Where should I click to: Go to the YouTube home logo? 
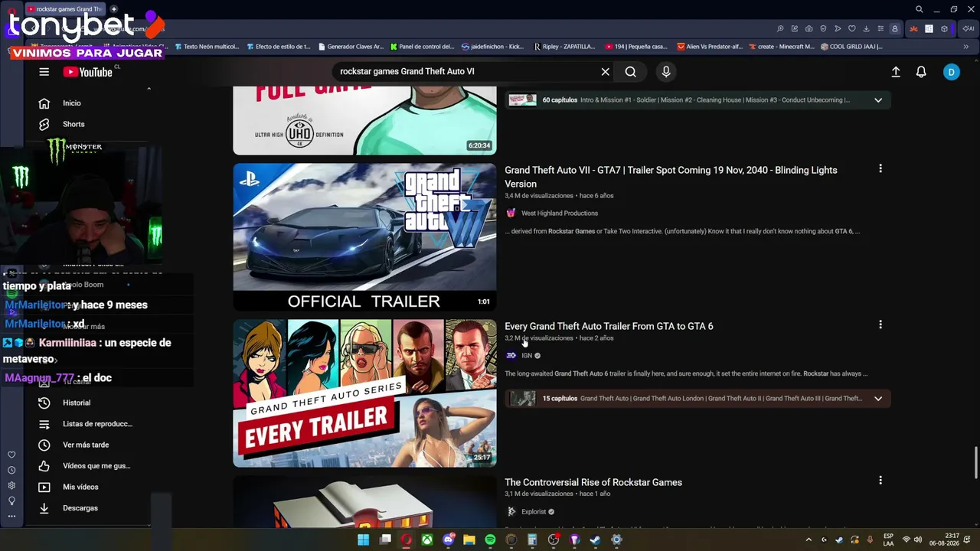point(87,72)
